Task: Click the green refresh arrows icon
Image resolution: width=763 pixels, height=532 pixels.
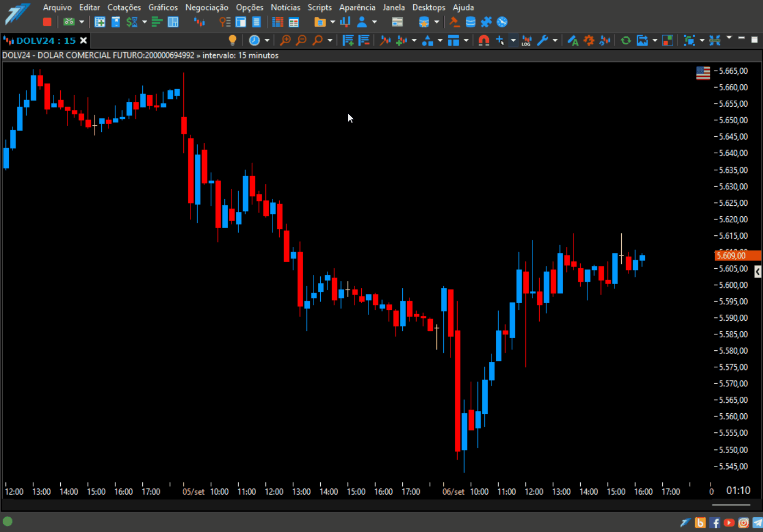Action: (x=626, y=40)
